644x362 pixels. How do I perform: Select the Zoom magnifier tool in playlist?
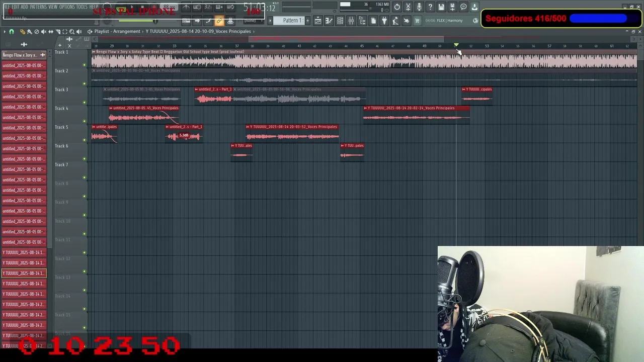click(71, 32)
